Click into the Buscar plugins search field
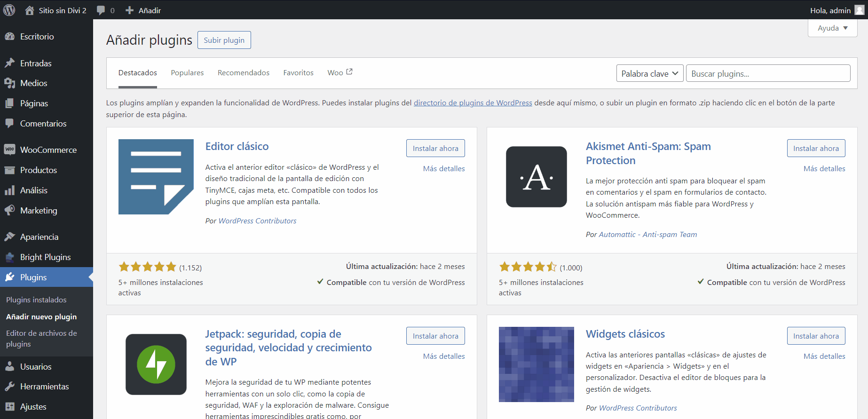Image resolution: width=868 pixels, height=419 pixels. [x=767, y=73]
